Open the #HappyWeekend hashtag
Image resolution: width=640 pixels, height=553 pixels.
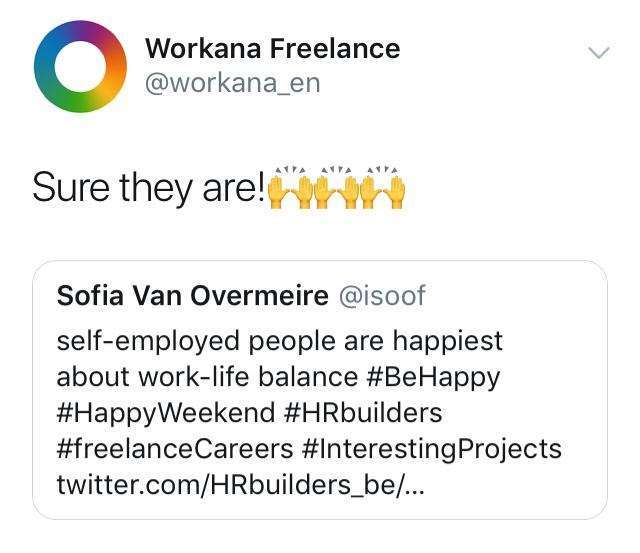[166, 413]
